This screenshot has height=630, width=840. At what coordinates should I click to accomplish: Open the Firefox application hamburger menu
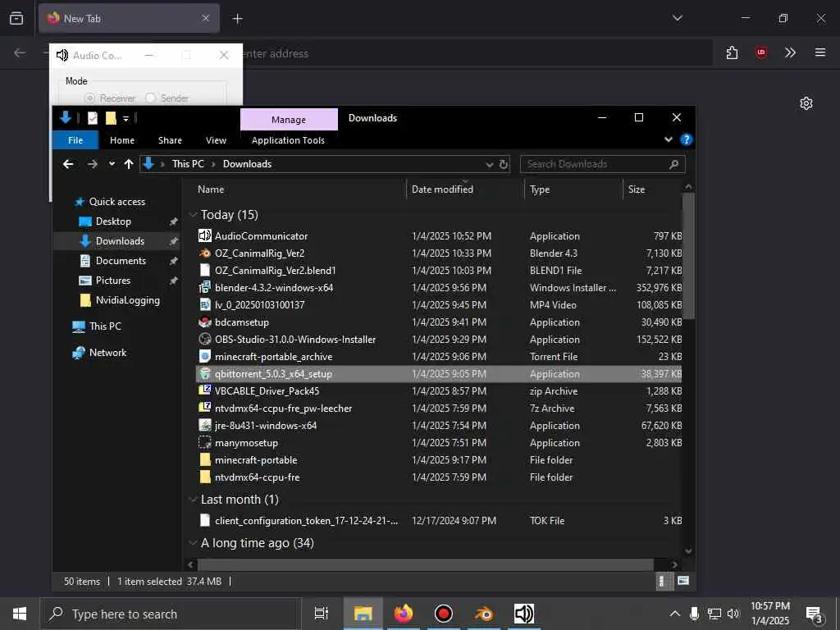coord(819,52)
